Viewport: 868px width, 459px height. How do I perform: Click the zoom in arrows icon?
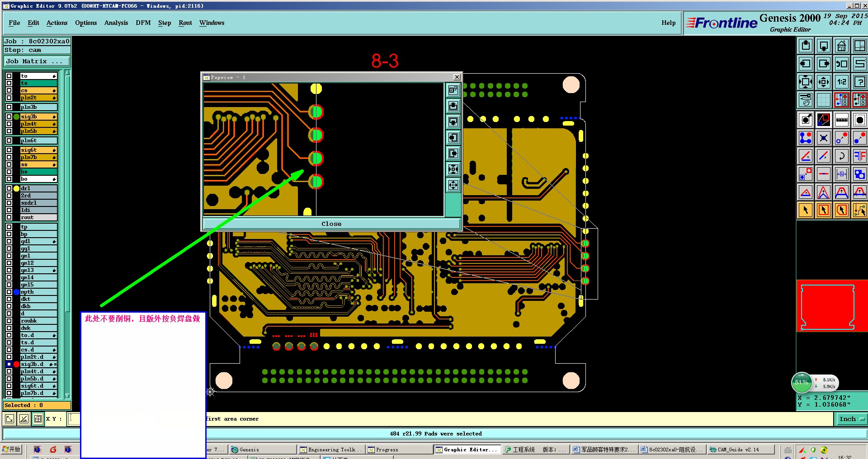pyautogui.click(x=806, y=82)
